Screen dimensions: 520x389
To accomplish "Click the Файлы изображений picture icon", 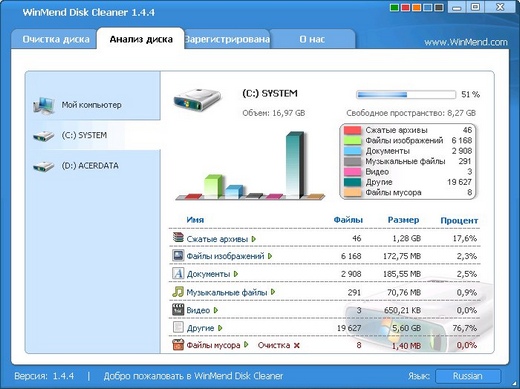I will point(178,256).
